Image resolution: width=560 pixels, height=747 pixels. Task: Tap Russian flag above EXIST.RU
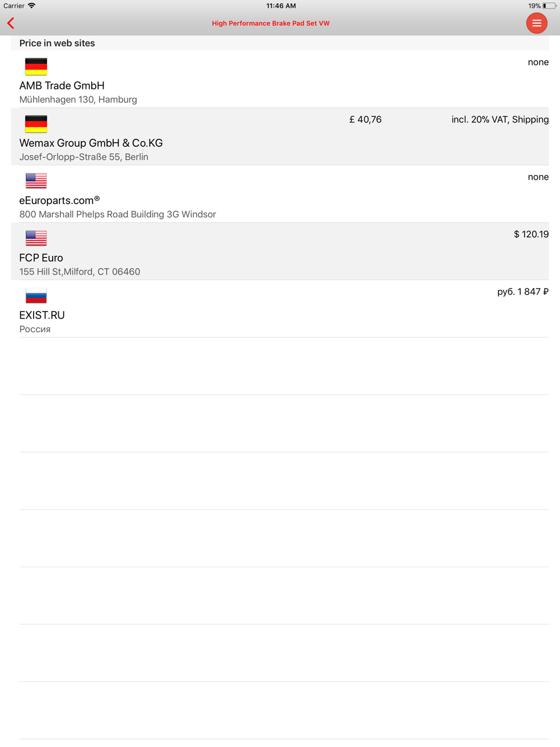[36, 296]
